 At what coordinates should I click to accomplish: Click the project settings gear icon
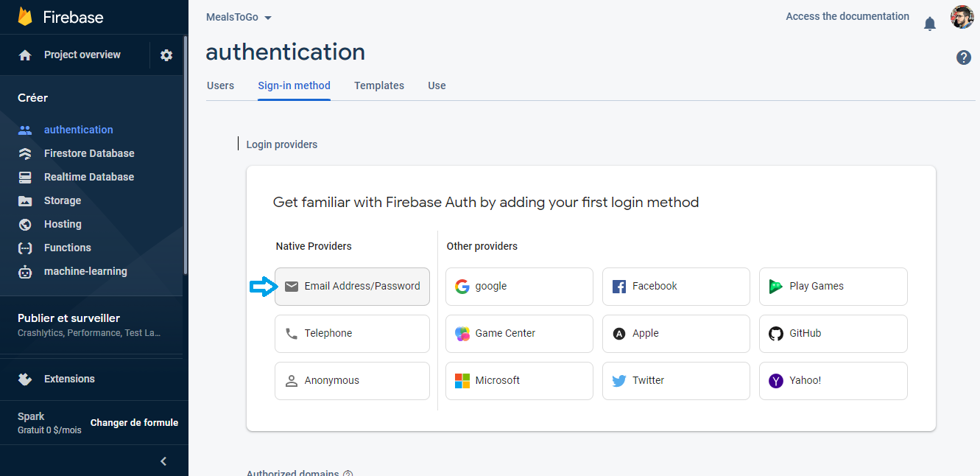(x=166, y=55)
